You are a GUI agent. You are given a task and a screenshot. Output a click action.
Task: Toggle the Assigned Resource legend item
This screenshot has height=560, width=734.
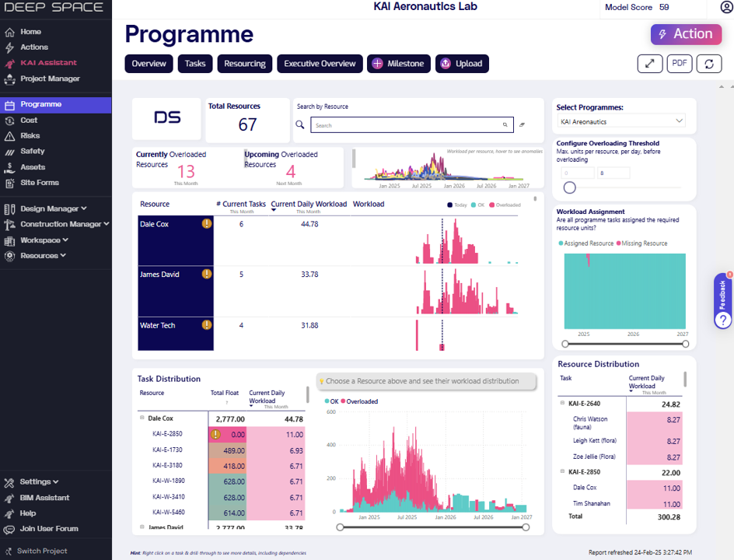click(x=586, y=243)
